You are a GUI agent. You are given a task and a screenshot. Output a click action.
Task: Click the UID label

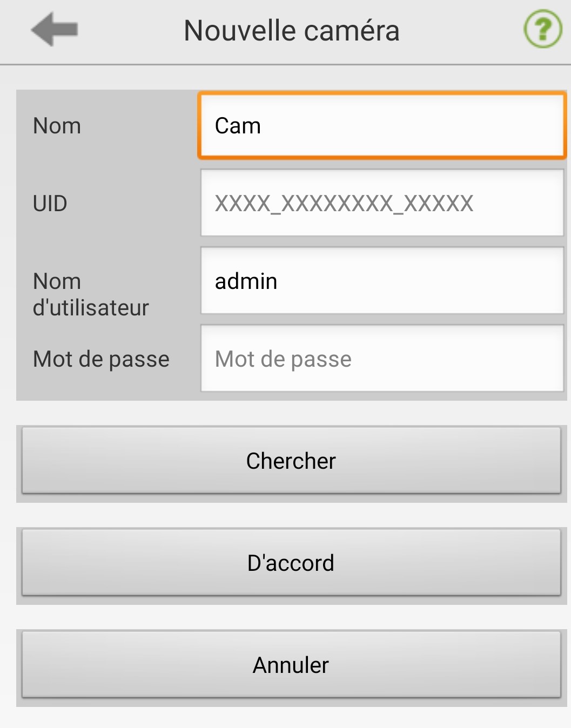tap(50, 204)
